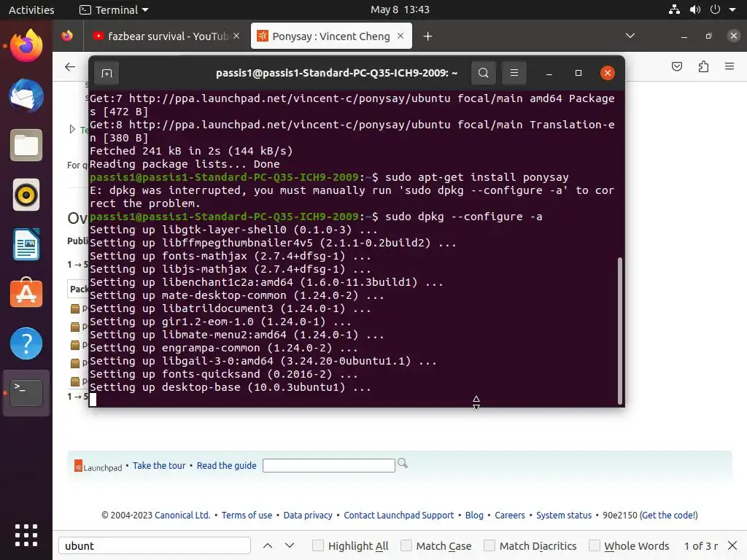The width and height of the screenshot is (747, 560).
Task: Click the terminal vertical scrollbar
Action: 620,330
